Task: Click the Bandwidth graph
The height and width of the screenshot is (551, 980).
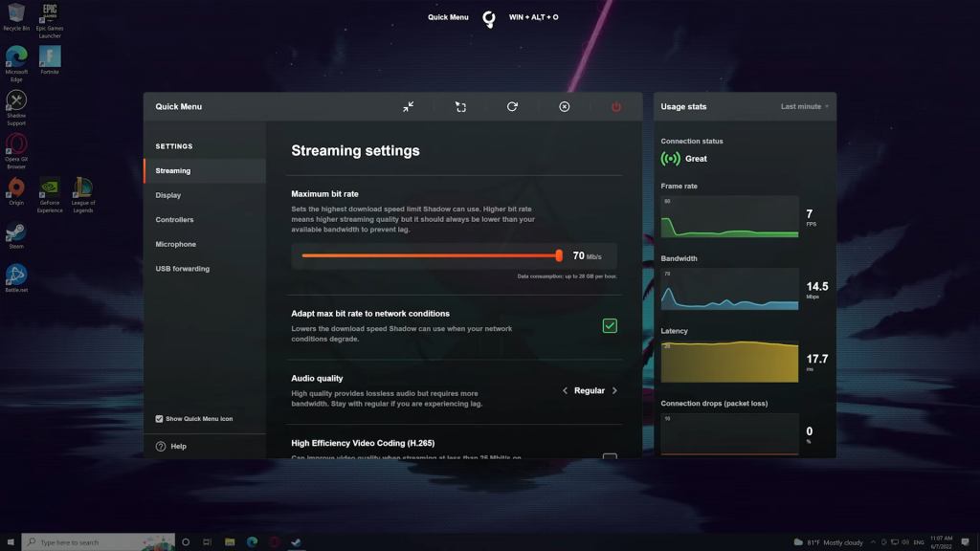Action: tap(729, 289)
